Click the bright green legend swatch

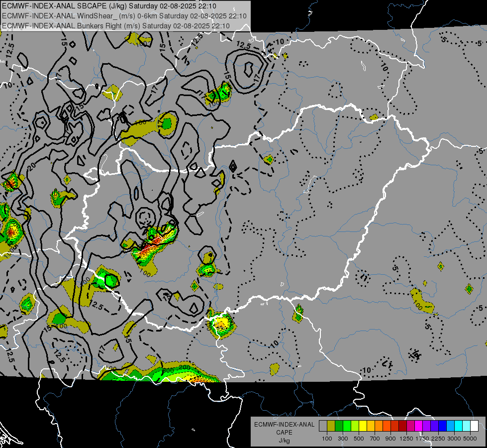coord(347,426)
